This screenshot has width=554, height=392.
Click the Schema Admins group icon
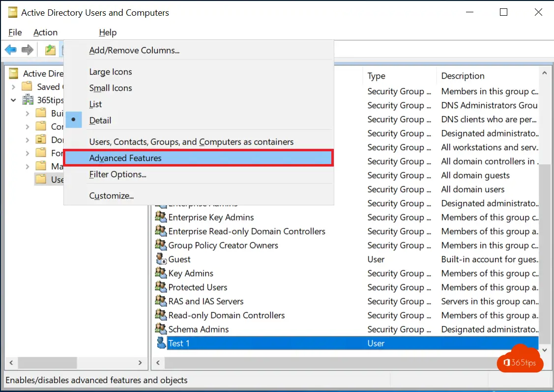pyautogui.click(x=161, y=329)
